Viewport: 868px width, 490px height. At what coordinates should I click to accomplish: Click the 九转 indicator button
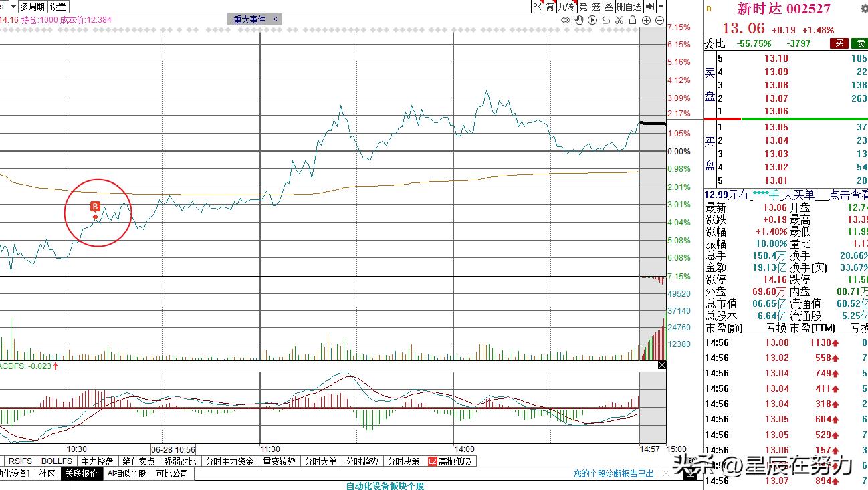pos(566,7)
